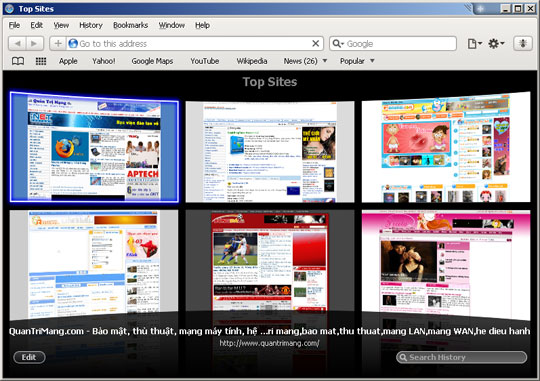Image resolution: width=540 pixels, height=381 pixels.
Task: Click the Edit button in Top Sites
Action: (29, 357)
